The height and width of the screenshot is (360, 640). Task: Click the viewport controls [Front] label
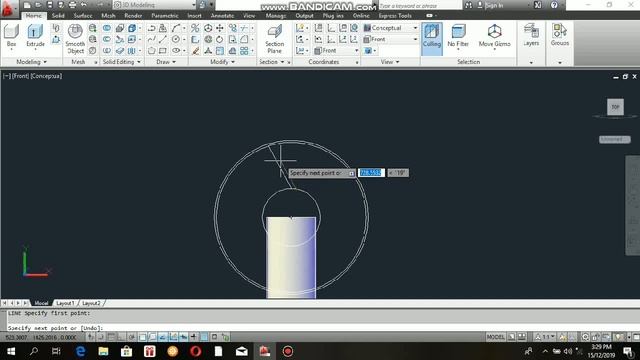tap(20, 76)
